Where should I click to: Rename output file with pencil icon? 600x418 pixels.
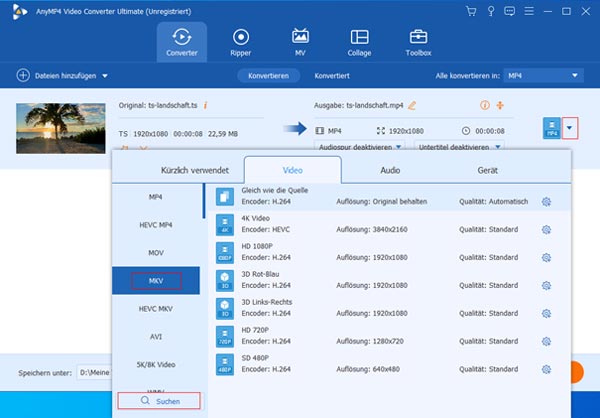coord(412,105)
